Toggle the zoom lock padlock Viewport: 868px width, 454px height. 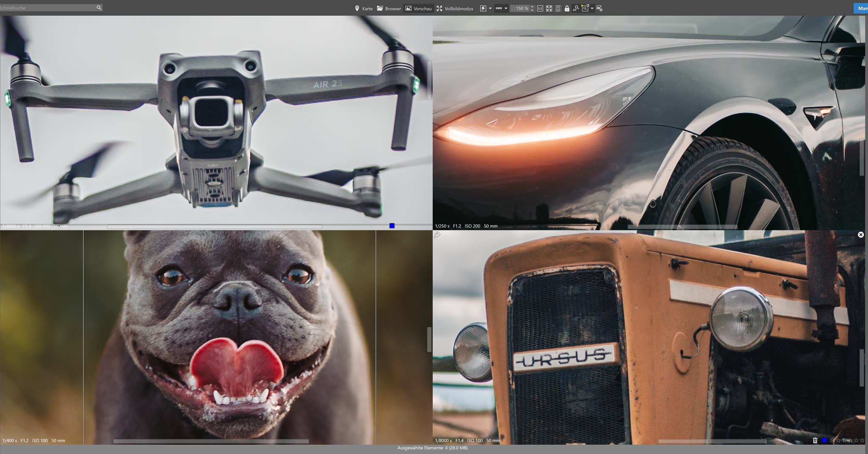tap(567, 8)
